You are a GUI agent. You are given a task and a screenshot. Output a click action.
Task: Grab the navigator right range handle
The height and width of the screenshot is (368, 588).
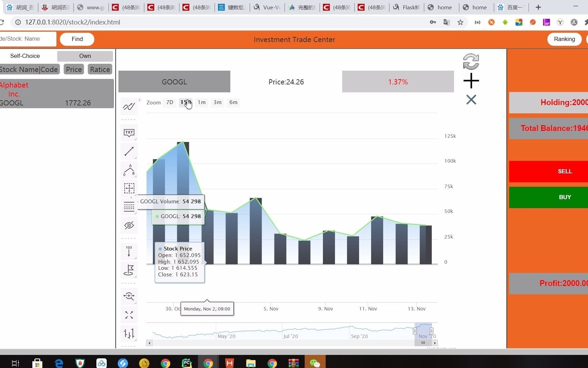point(431,331)
